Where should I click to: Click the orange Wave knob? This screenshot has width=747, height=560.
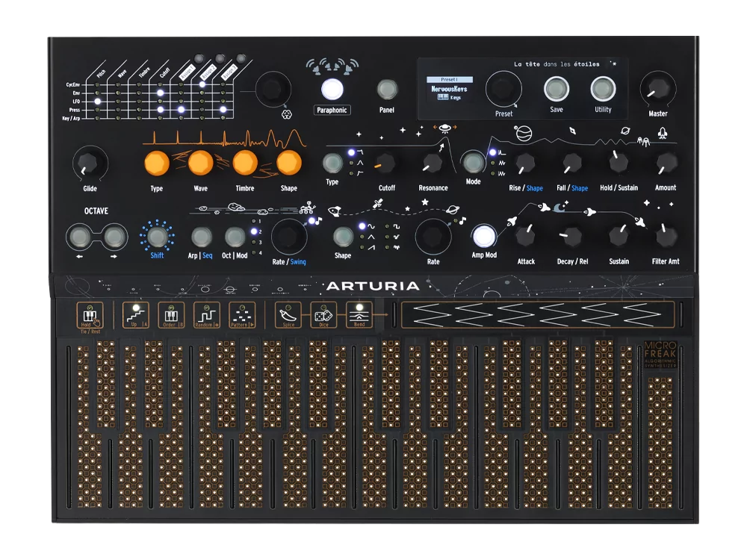coord(200,164)
